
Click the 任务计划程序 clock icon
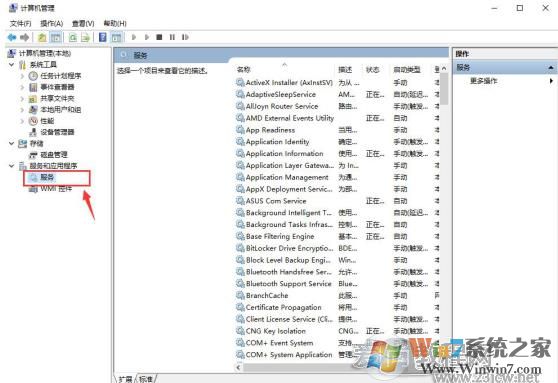point(33,76)
